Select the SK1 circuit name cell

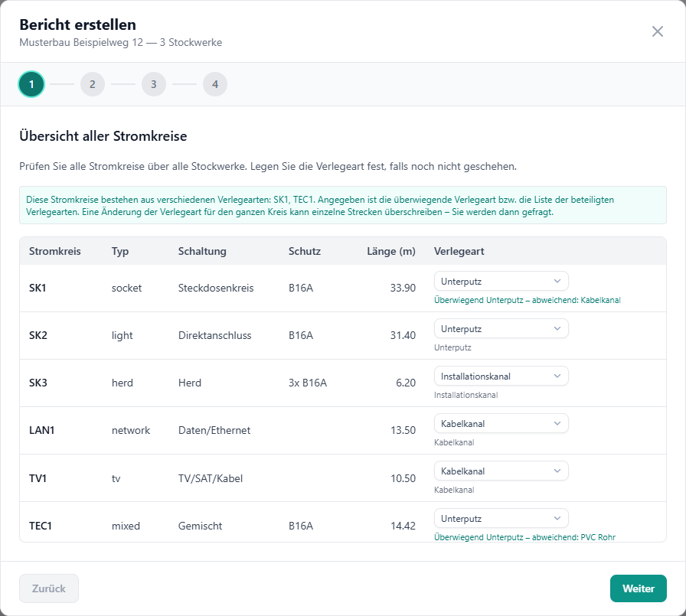(x=38, y=288)
